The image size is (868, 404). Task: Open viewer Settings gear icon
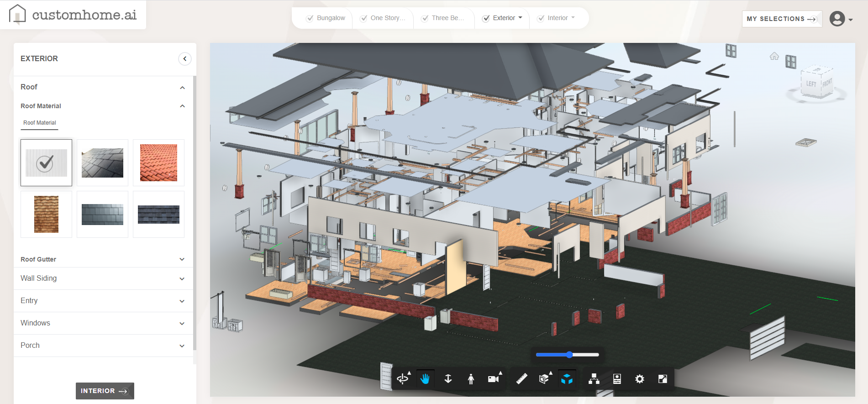tap(640, 379)
